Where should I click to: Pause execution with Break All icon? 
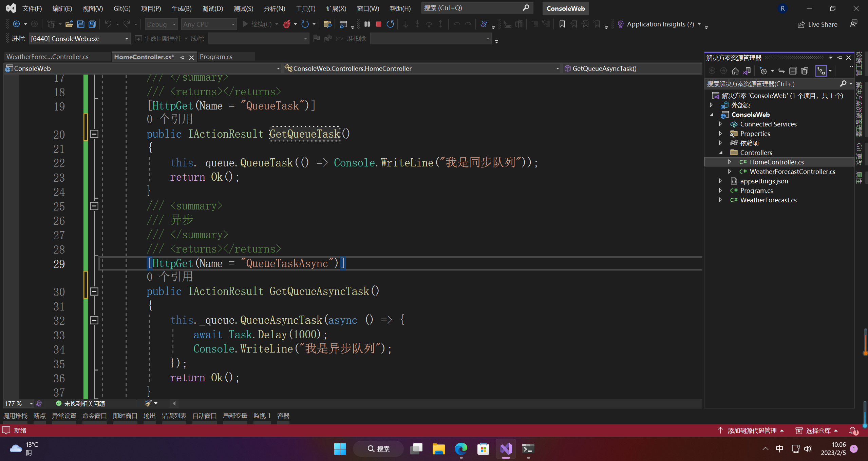367,24
